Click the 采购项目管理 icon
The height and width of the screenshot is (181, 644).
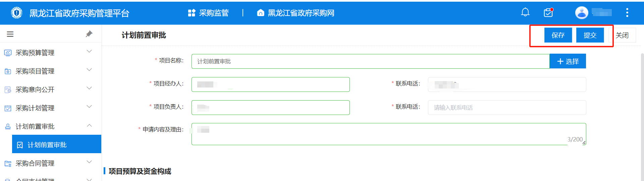tap(8, 71)
